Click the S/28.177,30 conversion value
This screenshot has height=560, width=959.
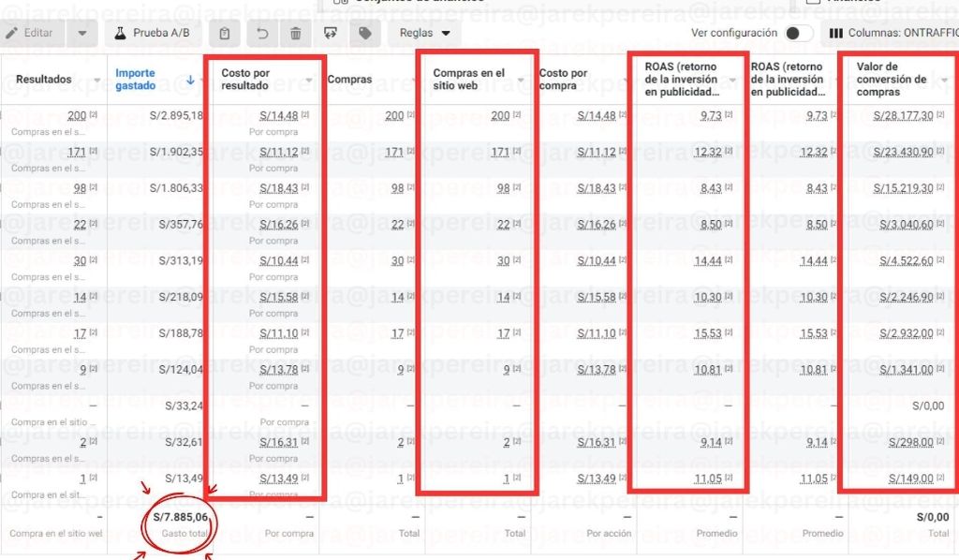coord(904,115)
